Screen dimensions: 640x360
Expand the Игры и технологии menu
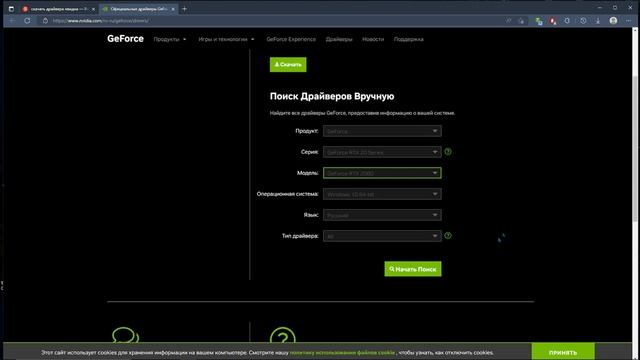pyautogui.click(x=226, y=39)
